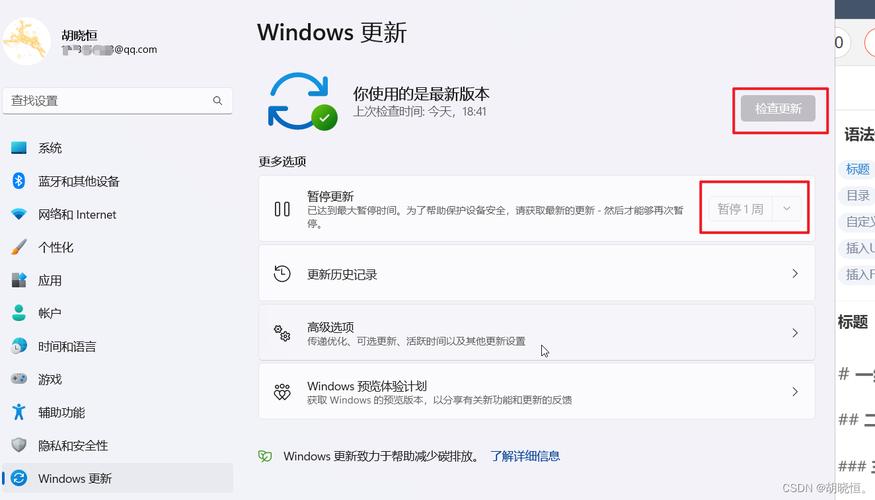Click the large update status sync icon
The height and width of the screenshot is (500, 875).
coord(302,102)
